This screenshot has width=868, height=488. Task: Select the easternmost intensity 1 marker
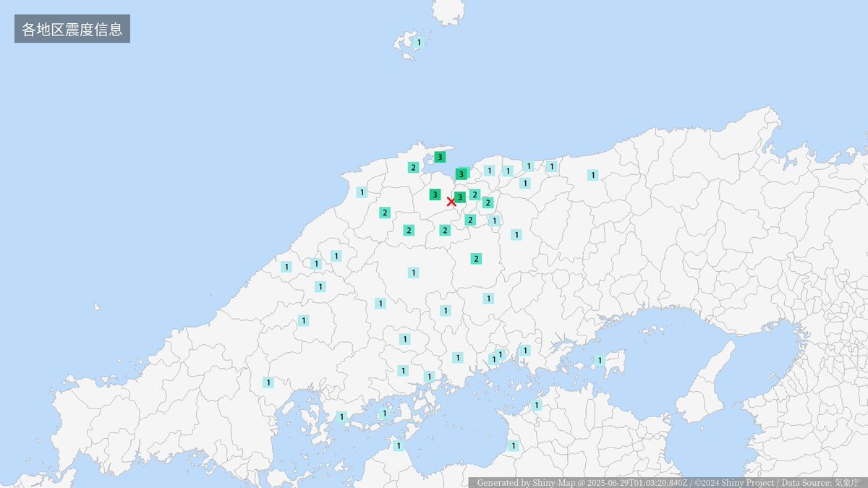599,360
